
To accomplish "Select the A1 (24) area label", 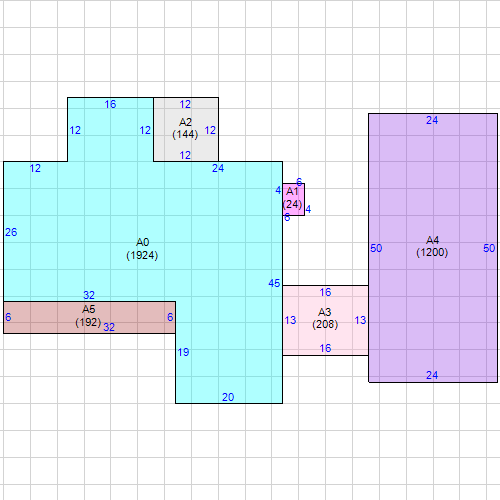I will pos(292,198).
